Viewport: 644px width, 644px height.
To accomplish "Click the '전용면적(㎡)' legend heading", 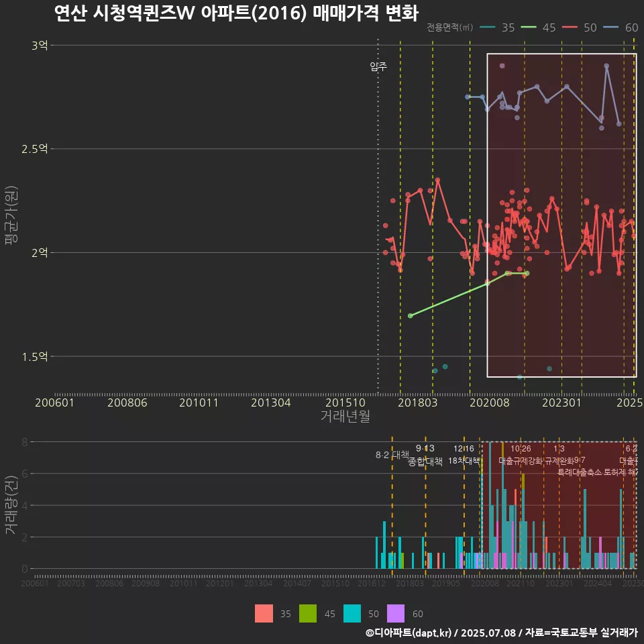I will pos(449,28).
